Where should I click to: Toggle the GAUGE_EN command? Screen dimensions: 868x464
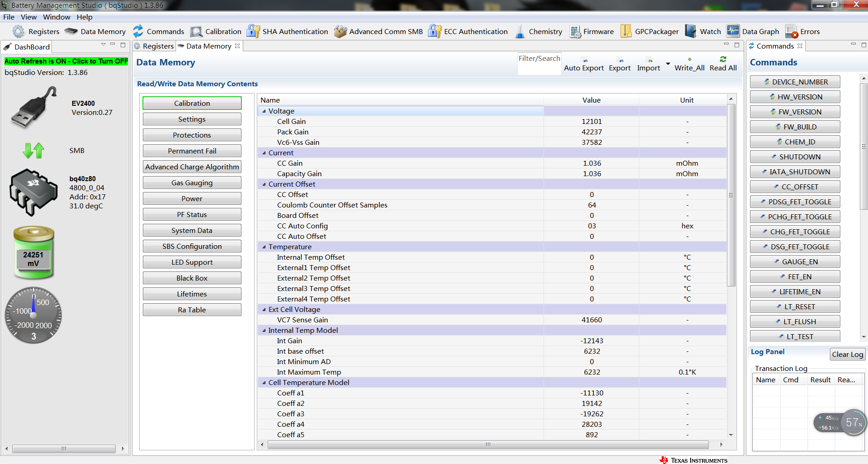[795, 262]
